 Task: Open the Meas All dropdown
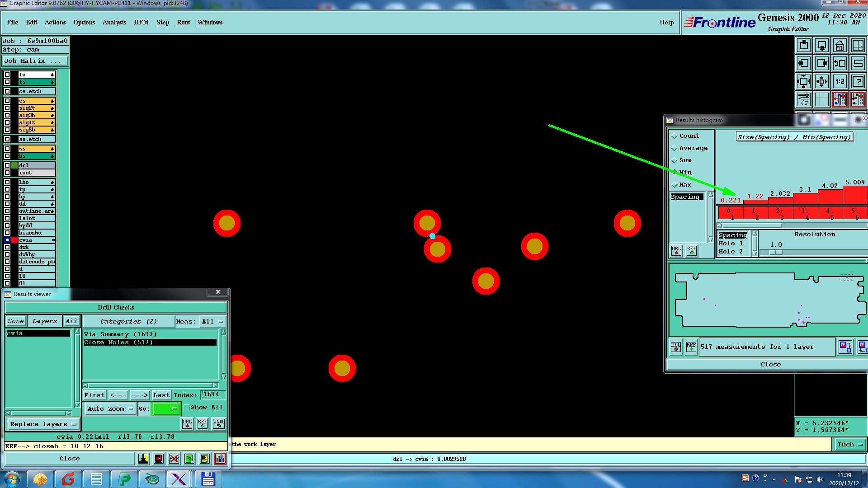tap(212, 322)
